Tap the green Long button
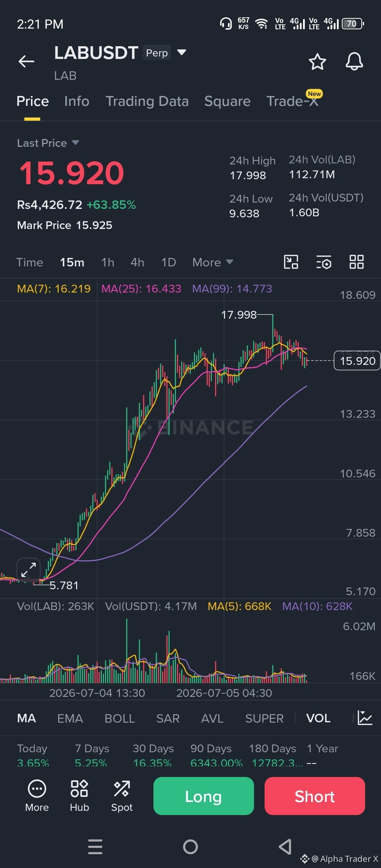The height and width of the screenshot is (868, 381). (x=204, y=796)
